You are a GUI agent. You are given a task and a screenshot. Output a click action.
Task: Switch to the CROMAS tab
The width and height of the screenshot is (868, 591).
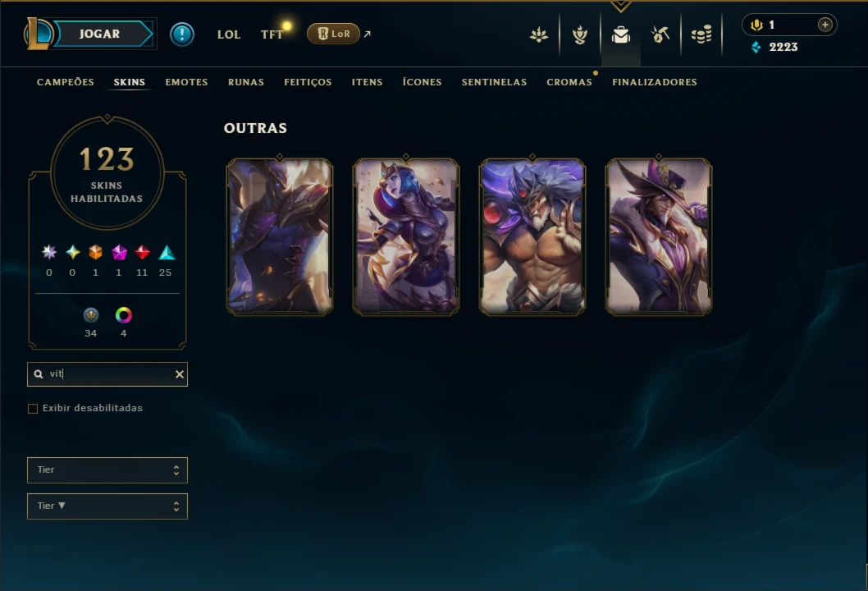click(569, 82)
